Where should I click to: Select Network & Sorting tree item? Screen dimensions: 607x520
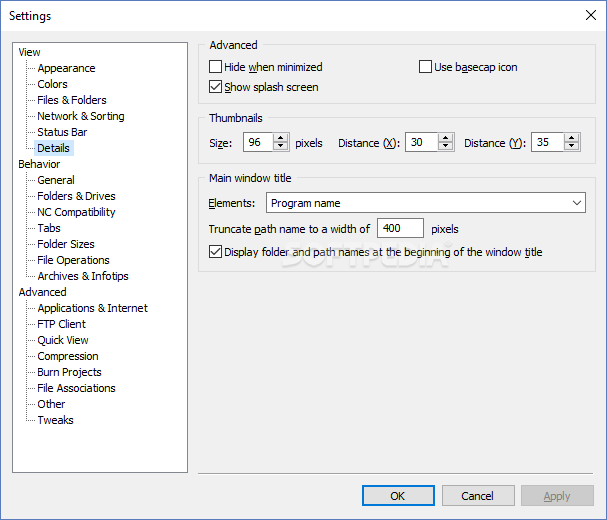tap(81, 116)
